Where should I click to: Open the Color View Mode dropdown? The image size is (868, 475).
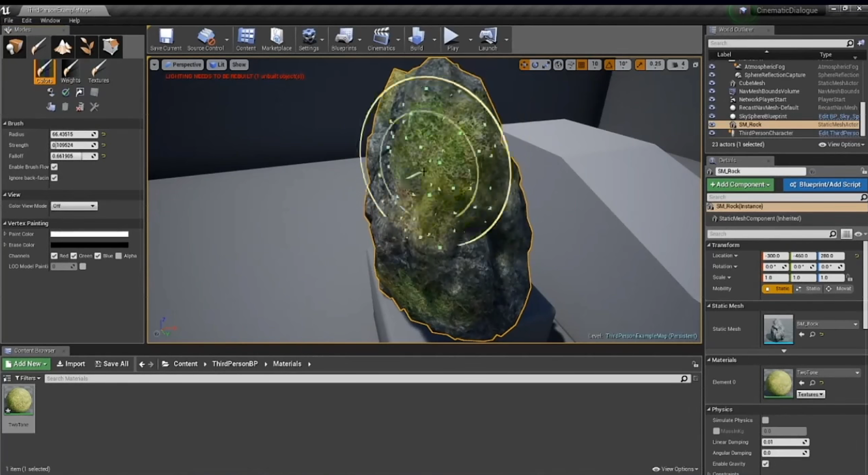pos(74,206)
